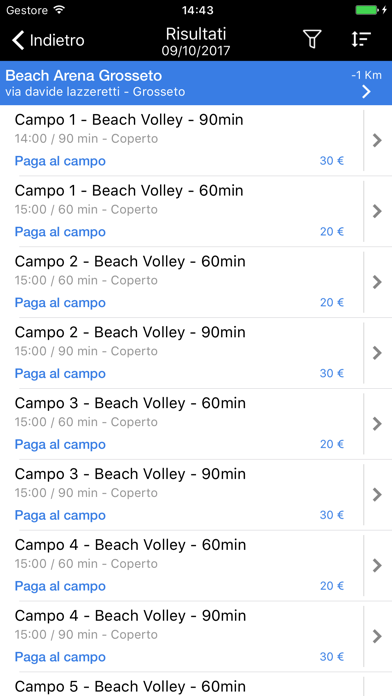
Task: Open Campo 4 90min slot chevron
Action: [377, 637]
